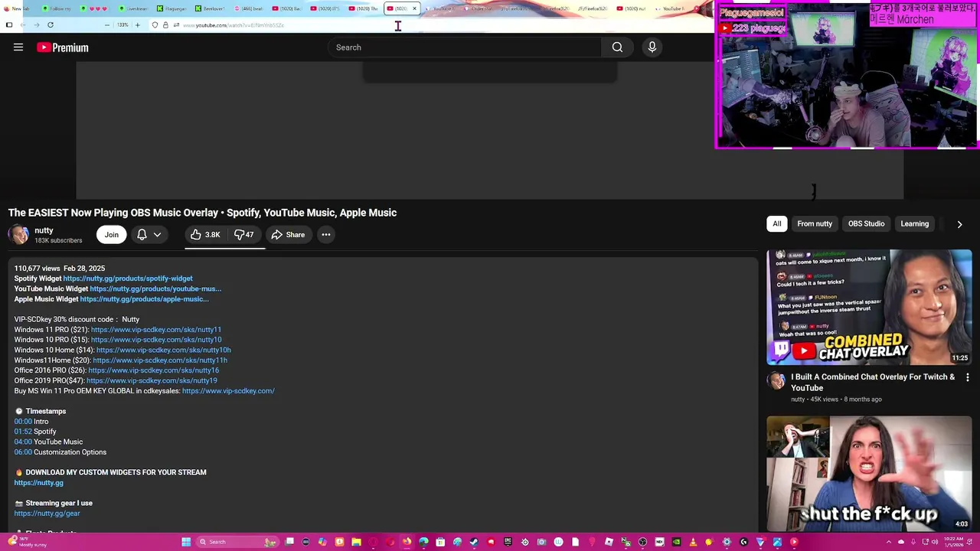Open the https://nutty.gg link

(39, 483)
